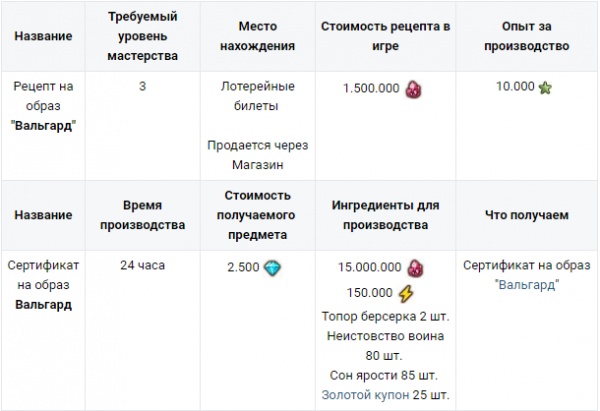Click the 'Топор берсерка 2 шт.' ingredient

pyautogui.click(x=385, y=316)
